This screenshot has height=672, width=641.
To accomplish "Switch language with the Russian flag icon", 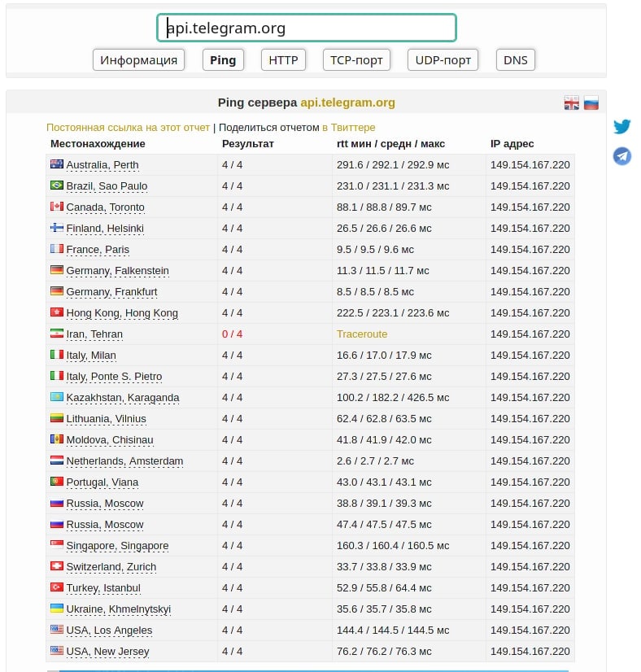I will pyautogui.click(x=591, y=103).
